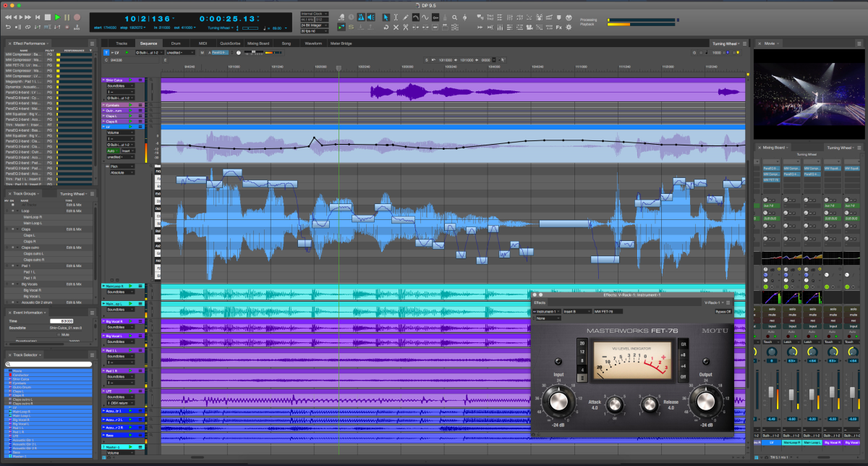The width and height of the screenshot is (868, 466).
Task: Click the Loop tool circular arrow icon
Action: pos(386,27)
